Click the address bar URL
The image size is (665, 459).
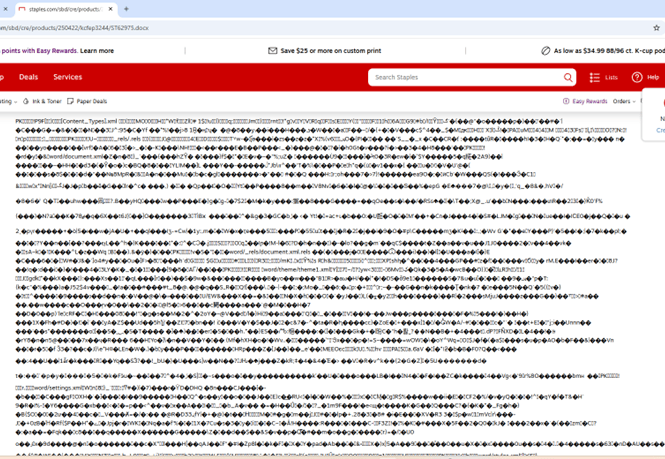click(x=74, y=28)
